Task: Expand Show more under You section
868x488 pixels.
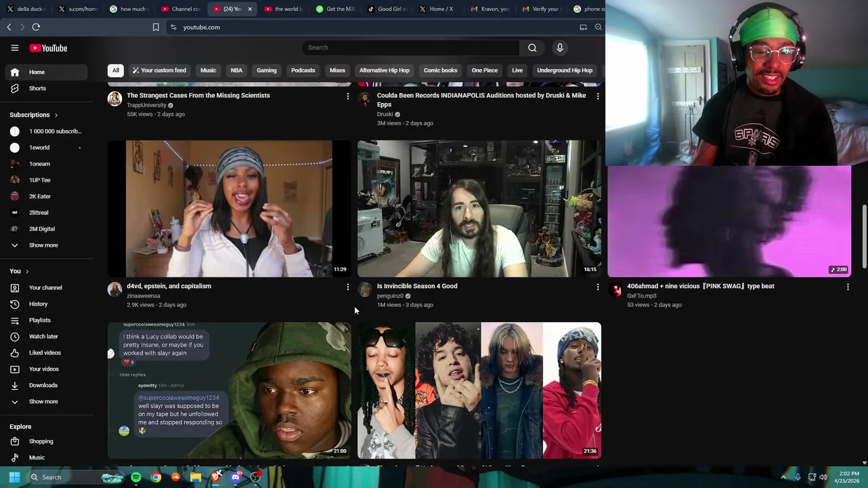Action: tap(44, 401)
